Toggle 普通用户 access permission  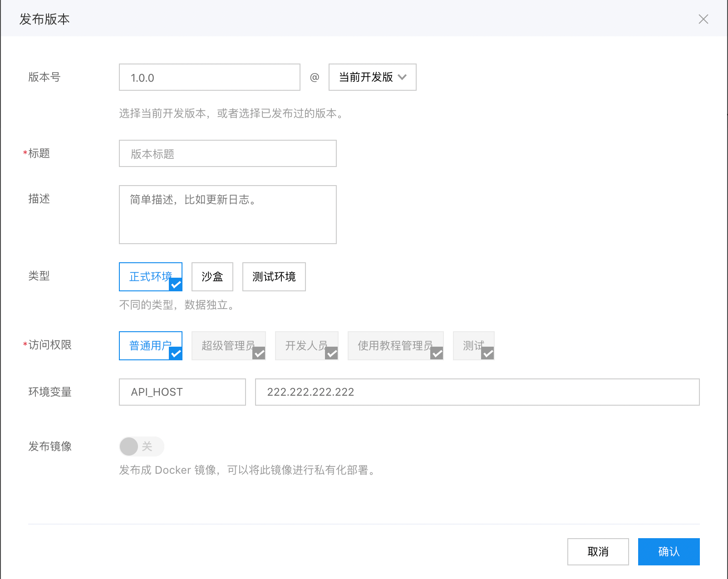[150, 345]
